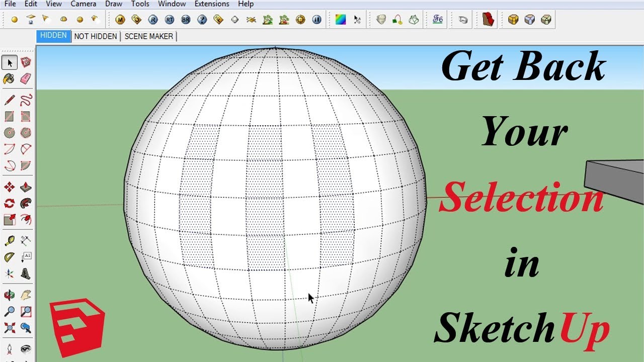644x362 pixels.
Task: Open the Edit menu
Action: (x=31, y=4)
